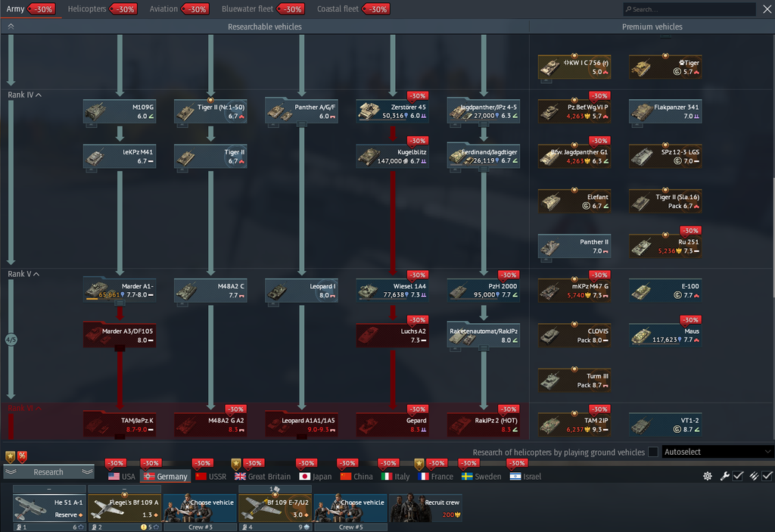The image size is (775, 532).
Task: Select the locked Luchs A2 vehicle
Action: pos(393,335)
